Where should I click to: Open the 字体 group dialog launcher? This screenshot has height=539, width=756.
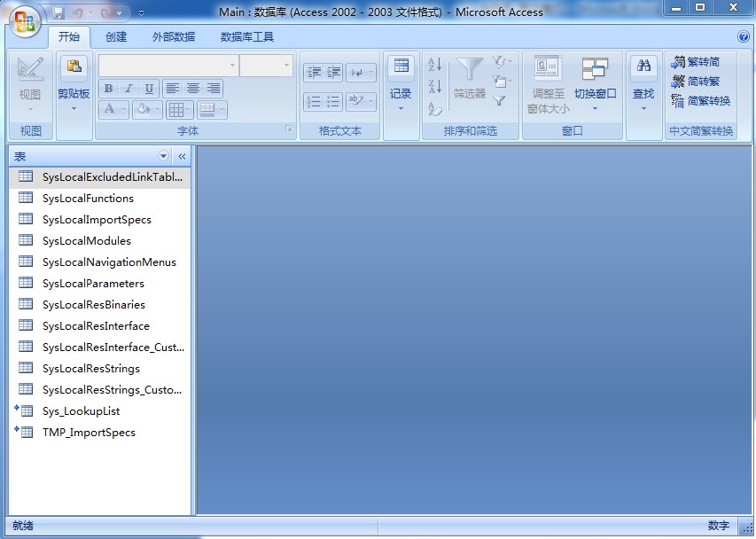coord(289,129)
